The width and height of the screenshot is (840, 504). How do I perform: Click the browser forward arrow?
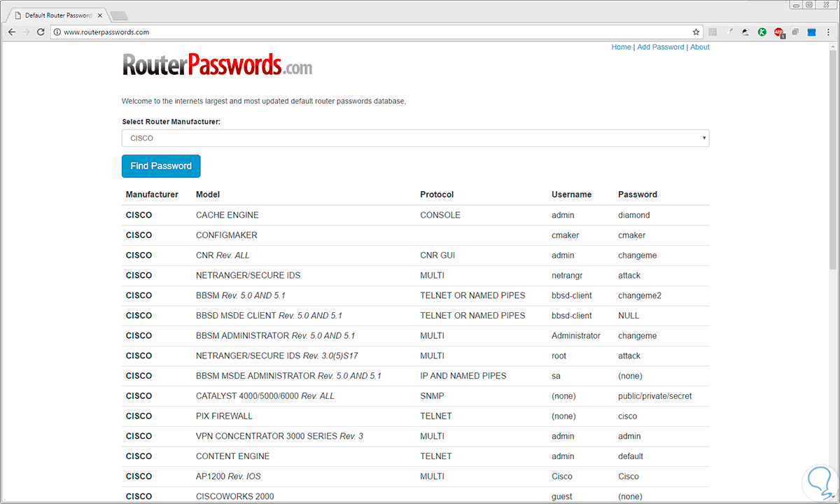pyautogui.click(x=26, y=32)
